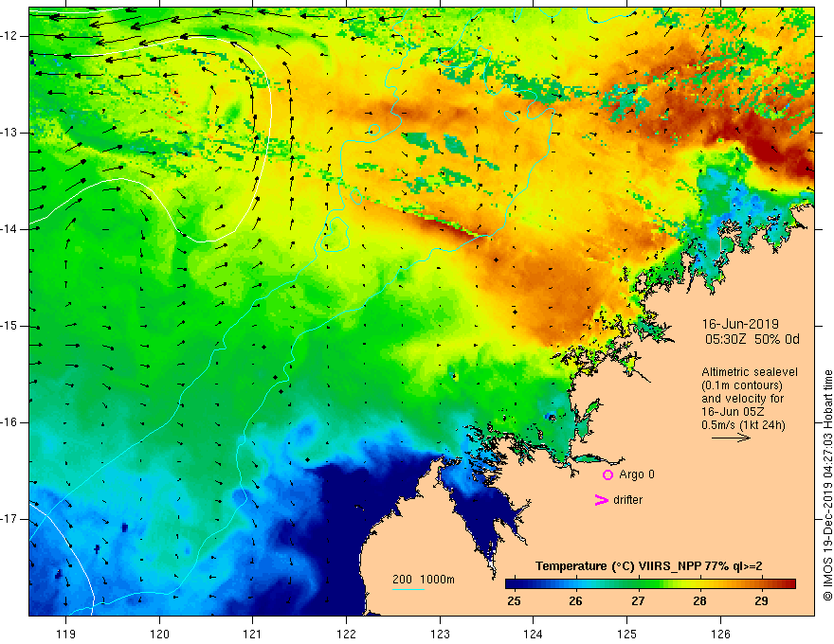Click the longitude label 123
The height and width of the screenshot is (644, 834).
[x=440, y=634]
